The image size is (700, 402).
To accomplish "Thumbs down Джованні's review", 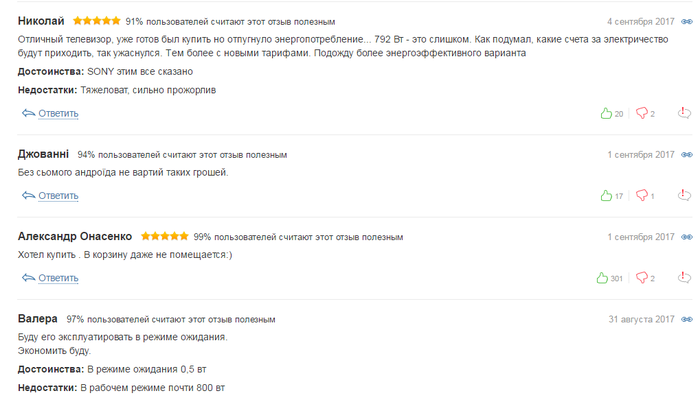I will coord(642,195).
